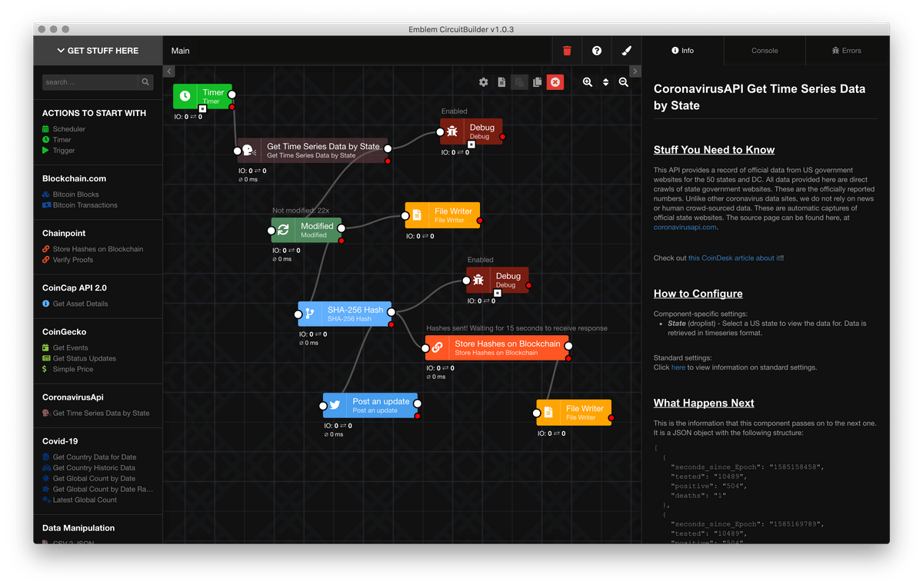The height and width of the screenshot is (588, 923).
Task: Click the Get Time Series Data node icon
Action: point(248,151)
